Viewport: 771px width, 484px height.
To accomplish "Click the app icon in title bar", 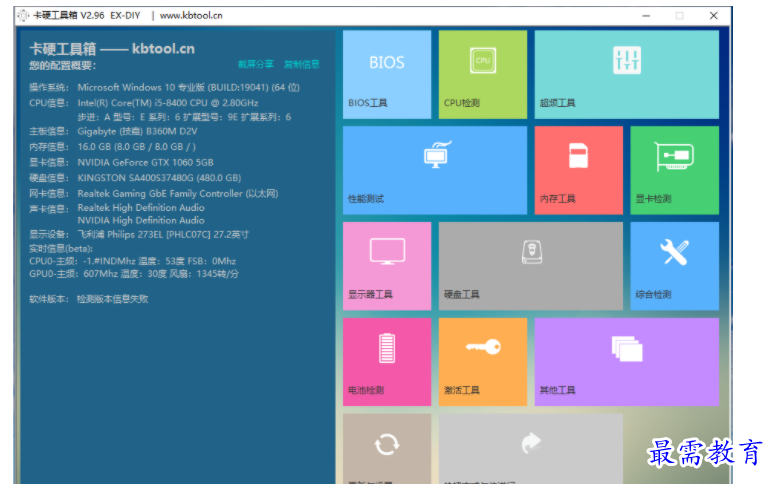I will point(23,16).
